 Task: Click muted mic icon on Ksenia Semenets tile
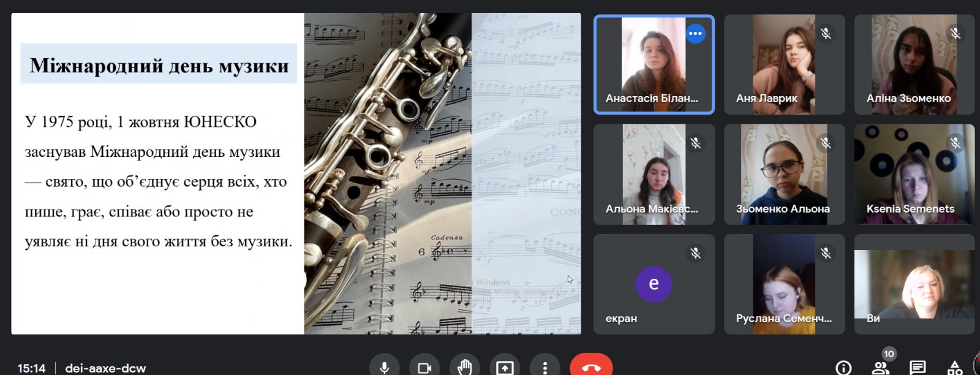coord(956,143)
